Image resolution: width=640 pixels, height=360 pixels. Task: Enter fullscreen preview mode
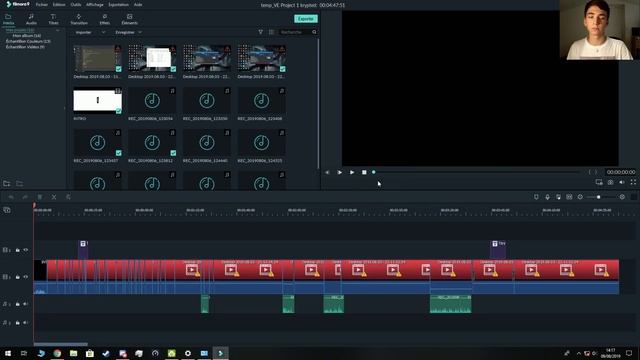tap(633, 182)
